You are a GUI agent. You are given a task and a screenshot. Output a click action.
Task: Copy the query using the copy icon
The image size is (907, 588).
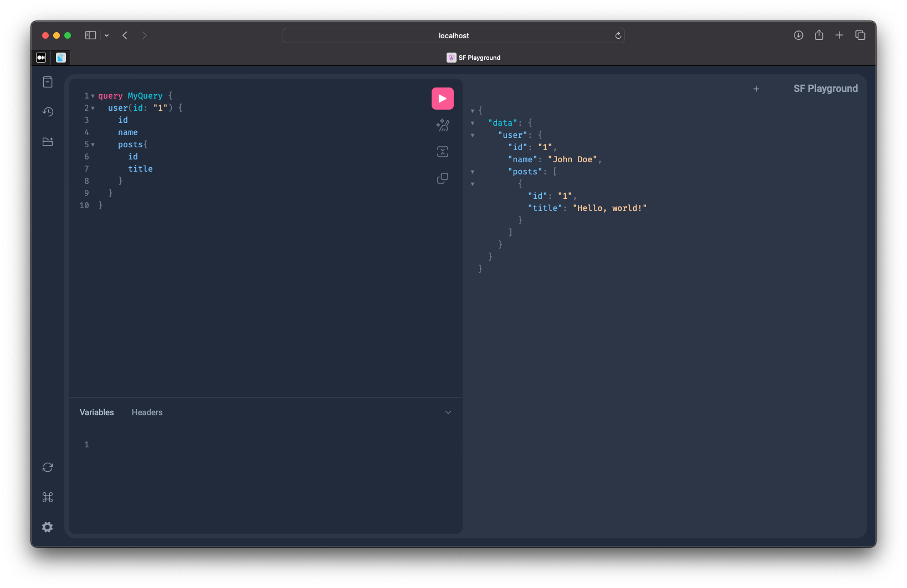point(442,178)
